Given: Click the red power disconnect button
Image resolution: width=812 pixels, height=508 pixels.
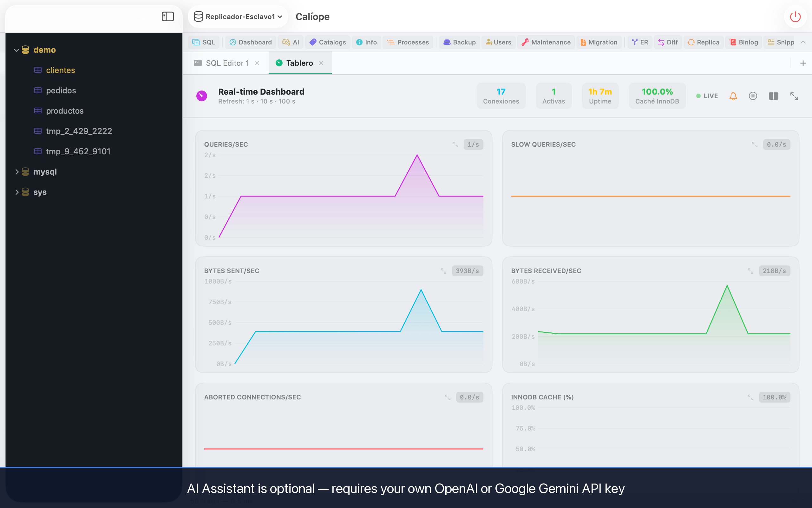Looking at the screenshot, I should [x=795, y=17].
